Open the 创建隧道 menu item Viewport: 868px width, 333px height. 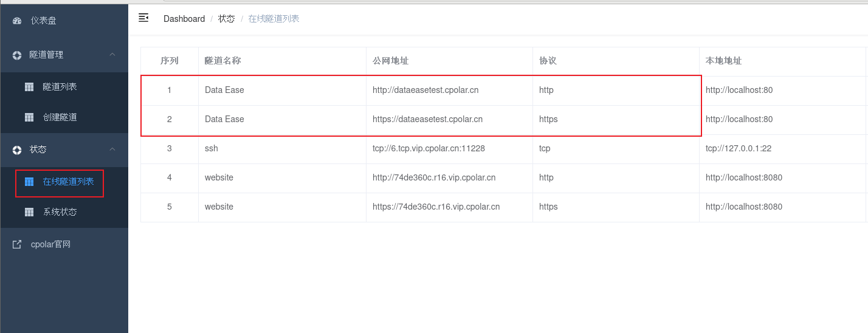coord(60,117)
